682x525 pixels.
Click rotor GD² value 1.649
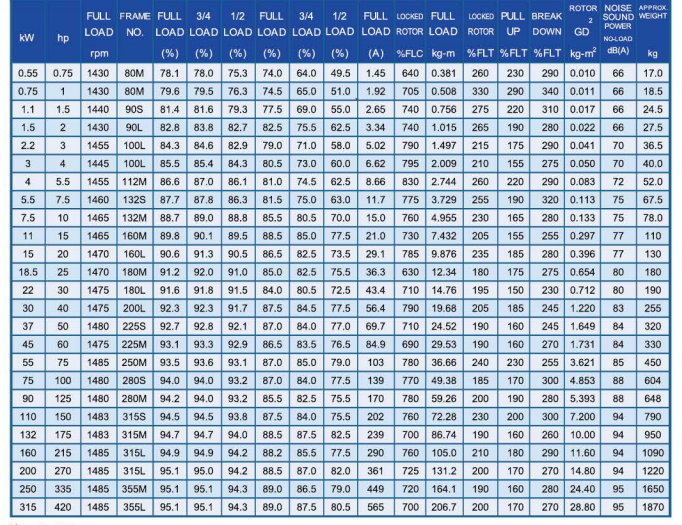click(582, 327)
